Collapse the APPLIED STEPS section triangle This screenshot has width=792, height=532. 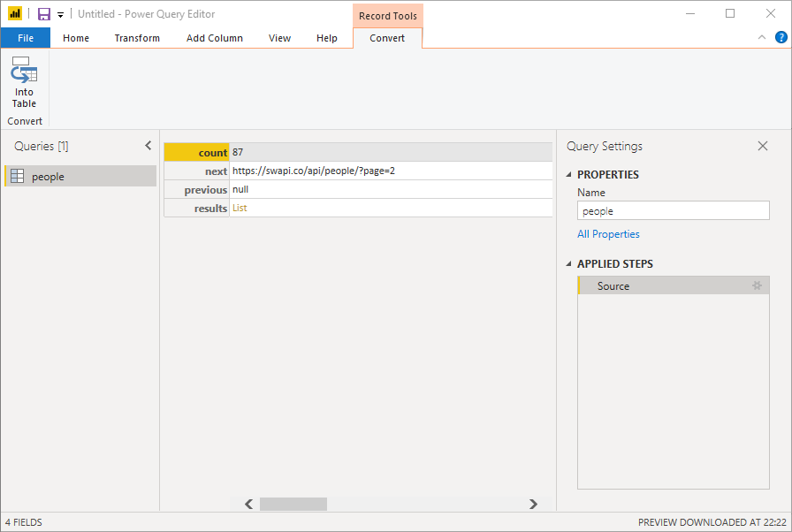tap(568, 264)
